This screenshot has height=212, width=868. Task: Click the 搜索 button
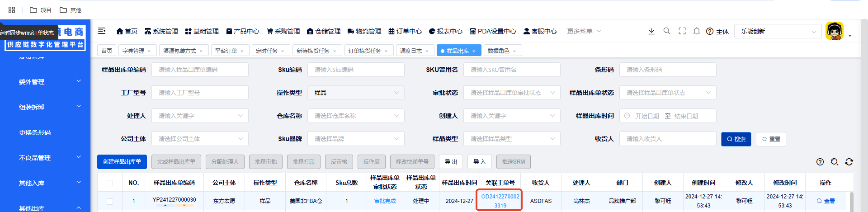(736, 139)
